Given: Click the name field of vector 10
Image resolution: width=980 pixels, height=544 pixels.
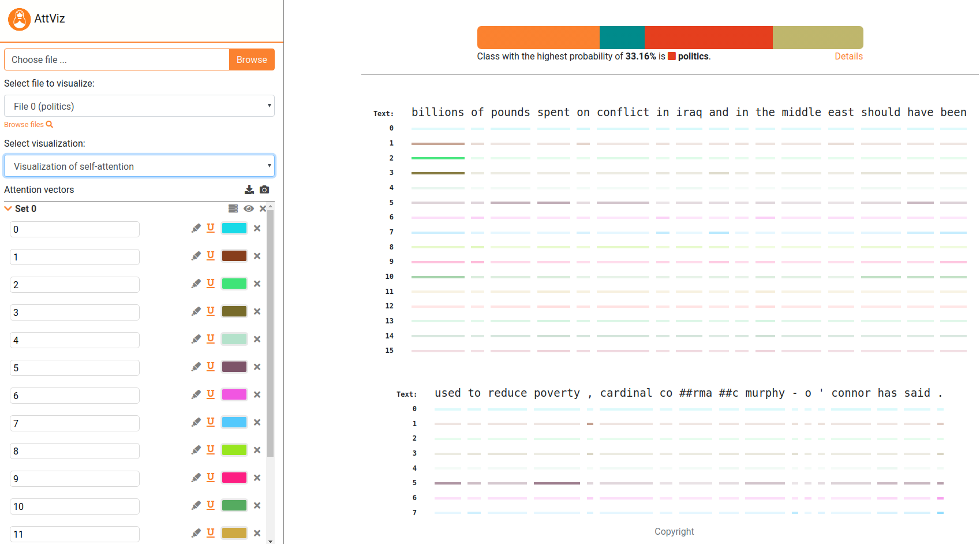Looking at the screenshot, I should [74, 506].
